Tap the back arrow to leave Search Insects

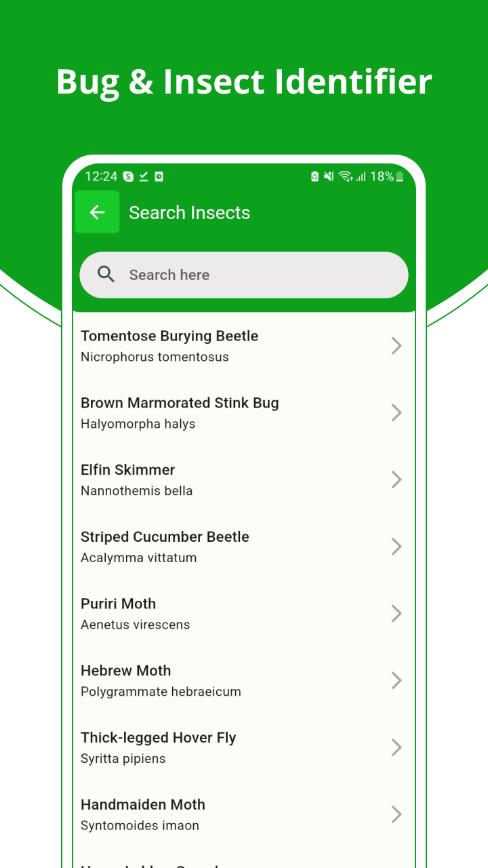click(97, 212)
